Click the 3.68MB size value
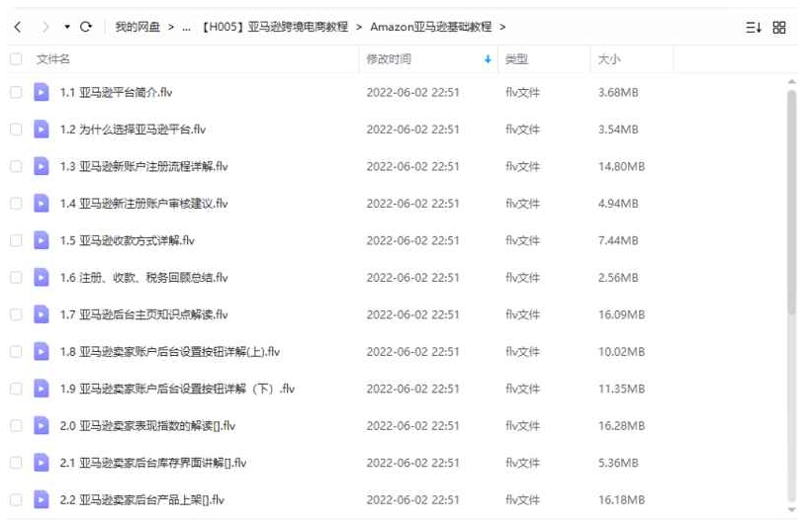The width and height of the screenshot is (812, 527). [x=618, y=92]
